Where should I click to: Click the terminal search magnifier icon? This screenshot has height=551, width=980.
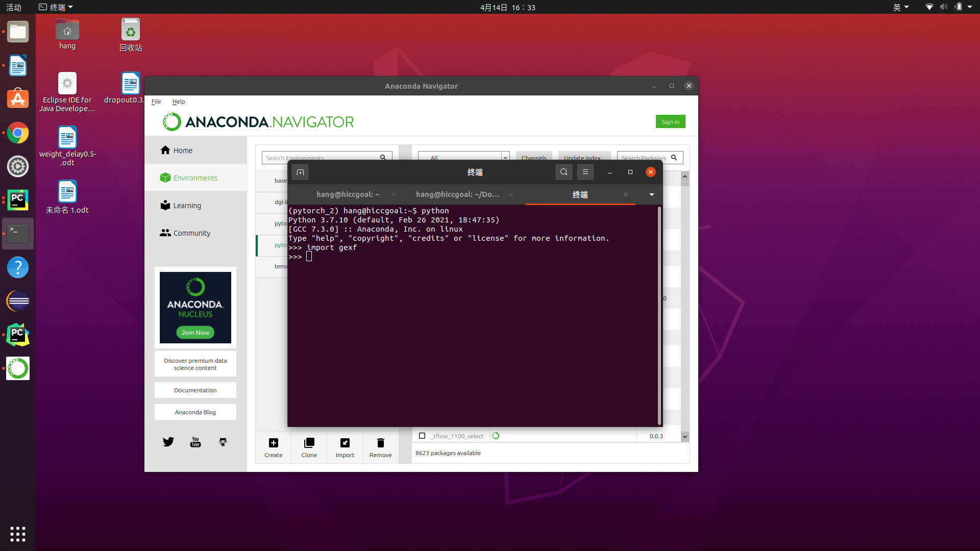[563, 172]
